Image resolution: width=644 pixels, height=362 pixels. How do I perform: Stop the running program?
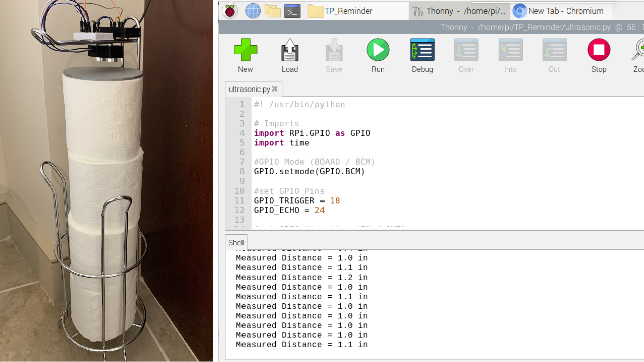tap(599, 56)
